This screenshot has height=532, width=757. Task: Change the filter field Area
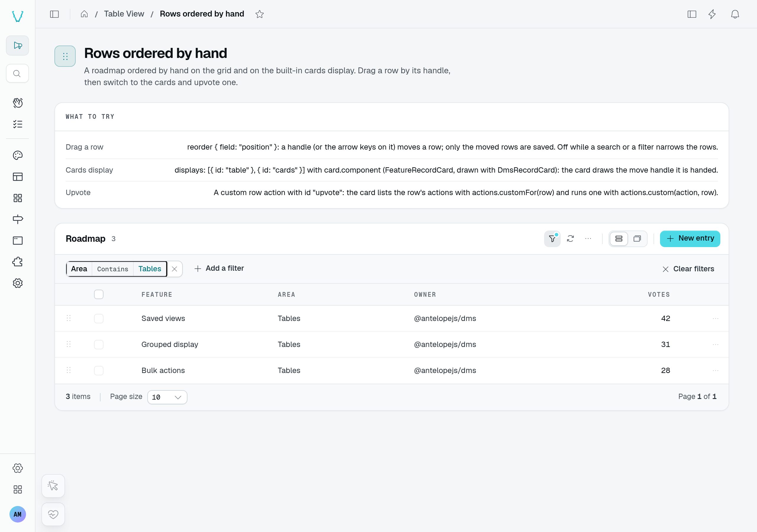click(x=79, y=269)
